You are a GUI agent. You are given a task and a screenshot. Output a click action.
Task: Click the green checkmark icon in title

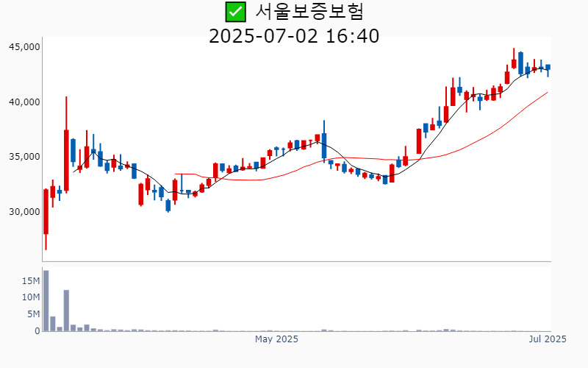235,12
